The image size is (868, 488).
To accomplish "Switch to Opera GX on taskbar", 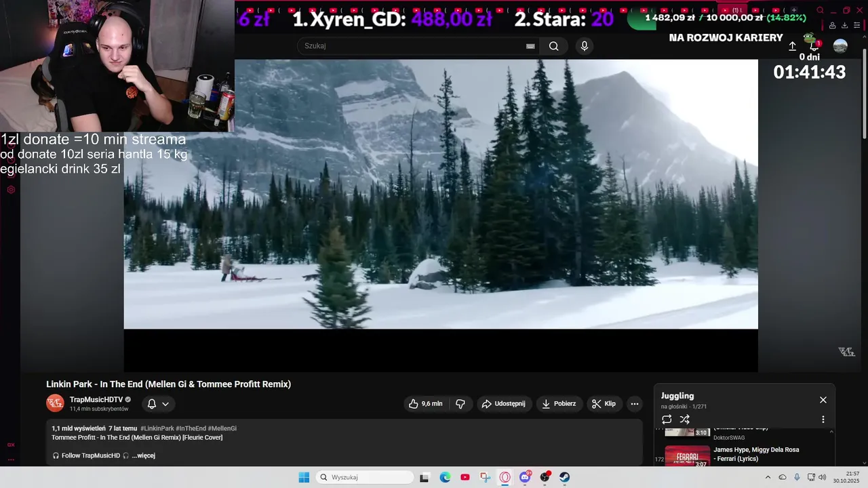I will pos(505,477).
